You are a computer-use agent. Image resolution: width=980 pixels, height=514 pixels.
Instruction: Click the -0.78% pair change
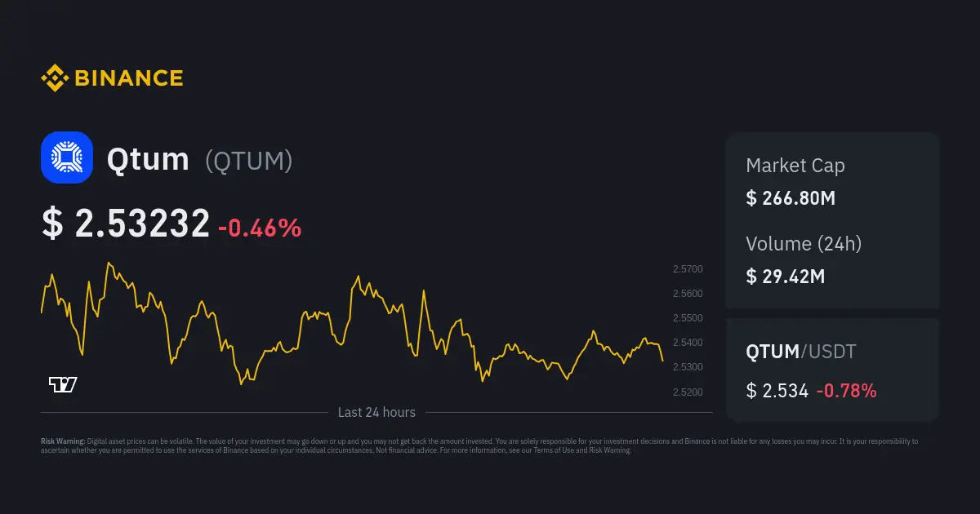coord(847,391)
